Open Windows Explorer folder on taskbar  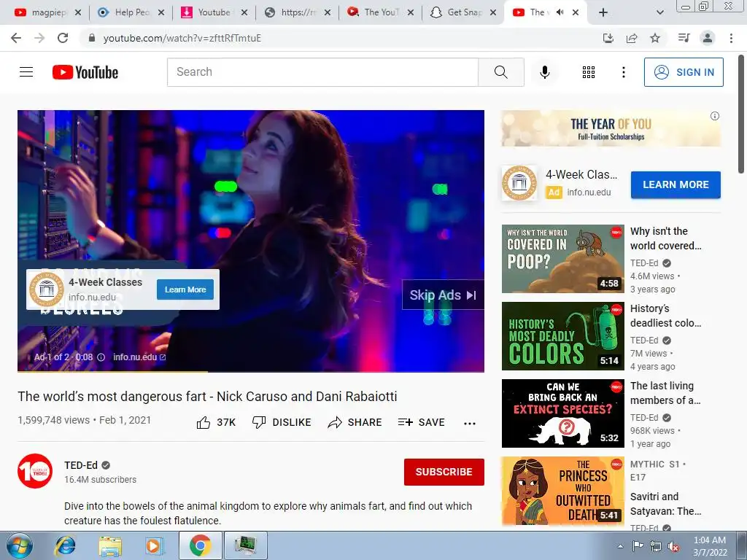(110, 545)
